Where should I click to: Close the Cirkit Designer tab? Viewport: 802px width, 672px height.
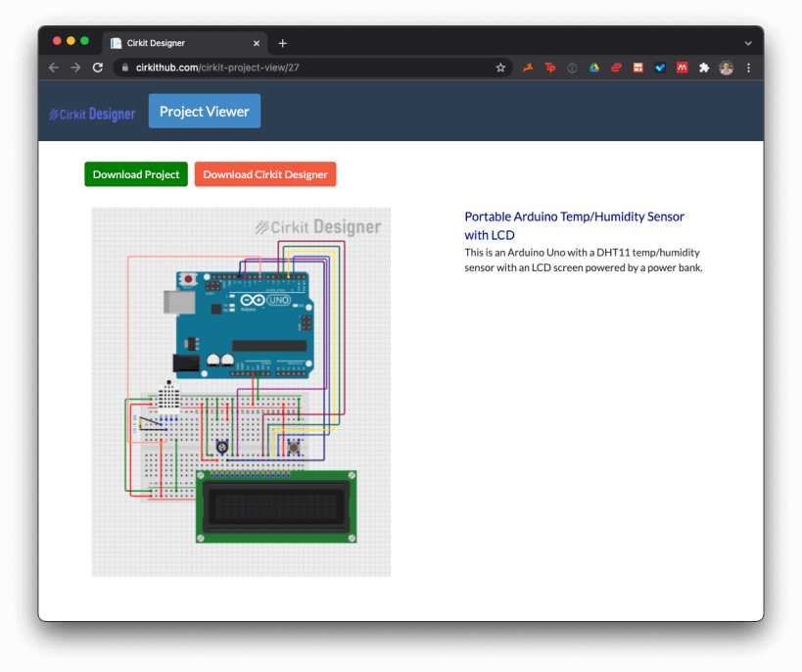pyautogui.click(x=257, y=43)
